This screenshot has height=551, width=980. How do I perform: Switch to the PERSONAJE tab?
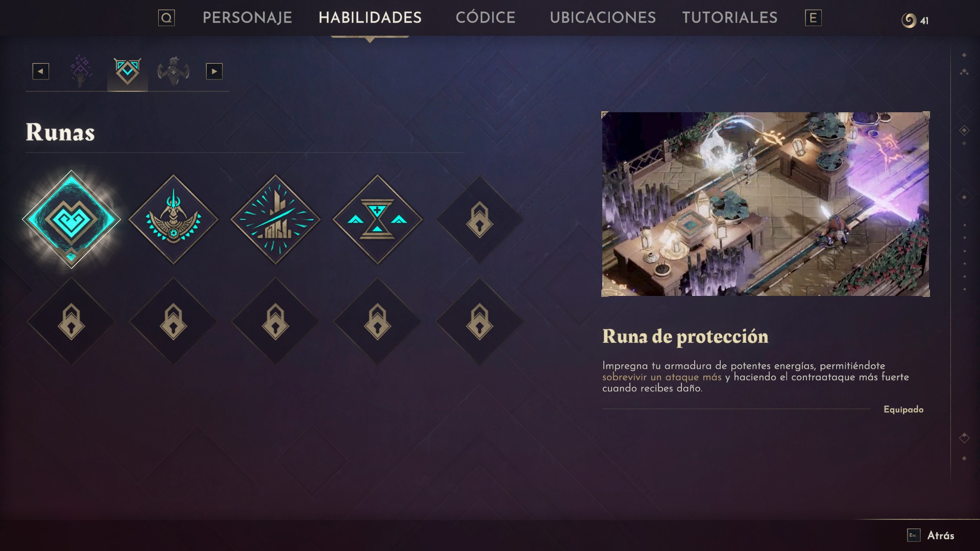click(248, 18)
